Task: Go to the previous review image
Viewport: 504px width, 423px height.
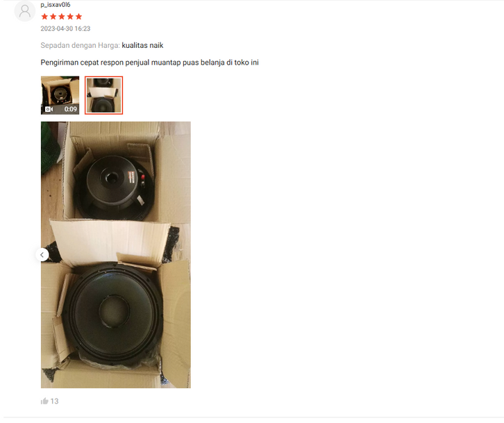Action: coord(42,255)
